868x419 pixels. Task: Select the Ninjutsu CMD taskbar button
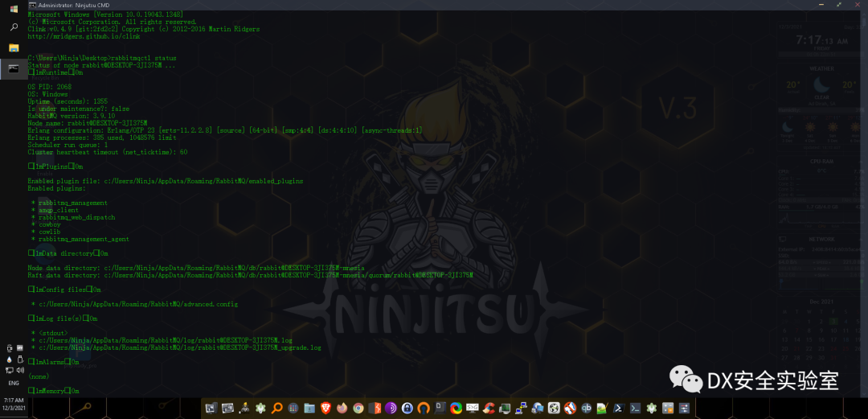[14, 68]
